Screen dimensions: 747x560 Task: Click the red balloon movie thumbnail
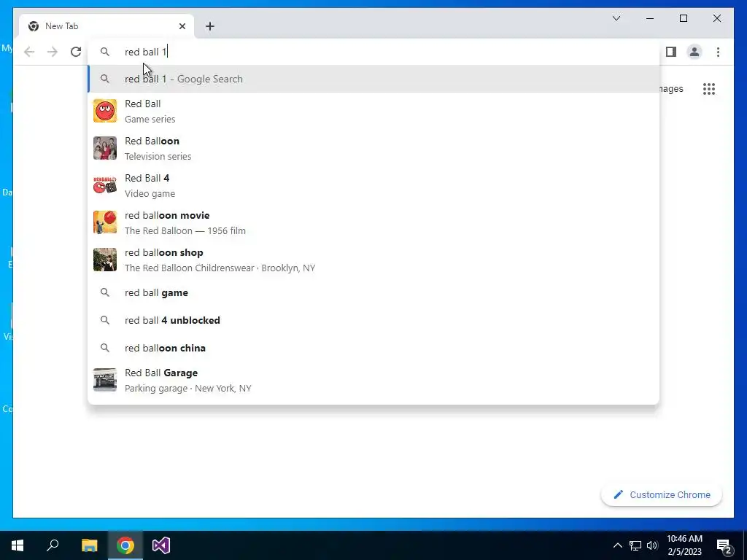click(x=105, y=222)
